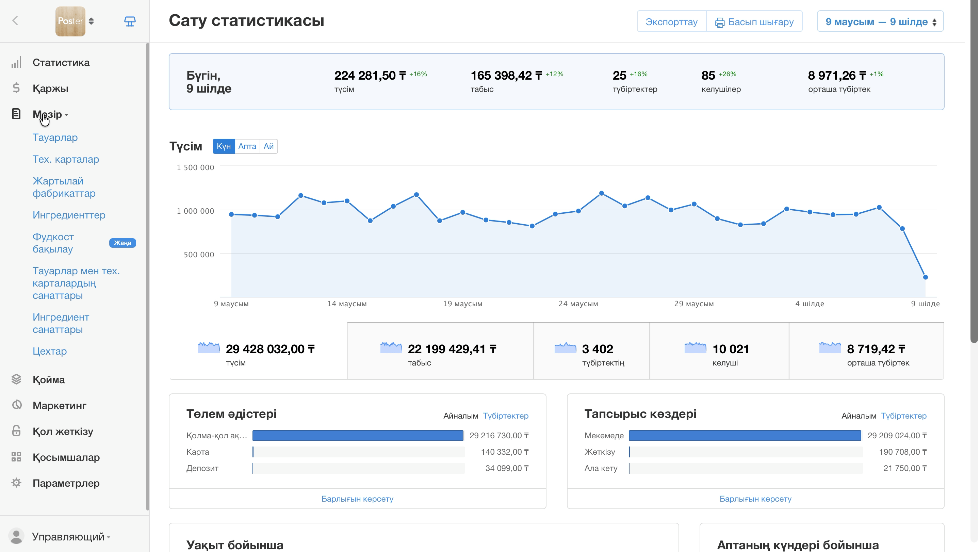Select the түбіртектің 3 402 tab

592,351
